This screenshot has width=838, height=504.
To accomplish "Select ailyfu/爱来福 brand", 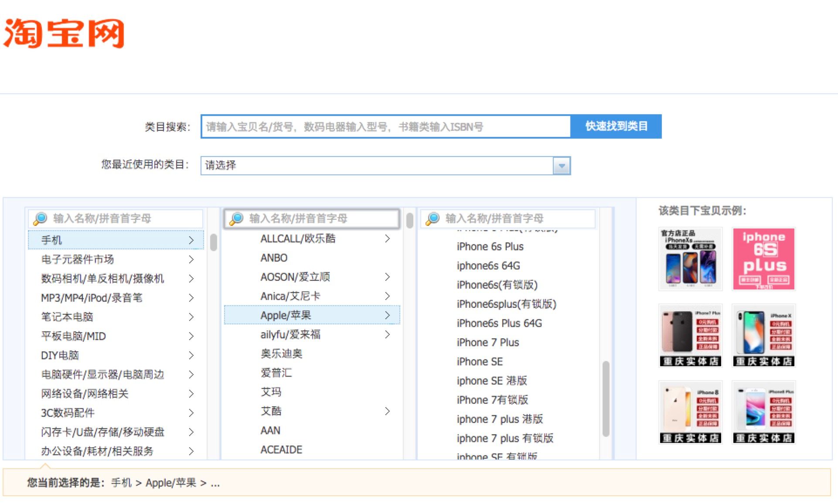I will click(x=312, y=334).
